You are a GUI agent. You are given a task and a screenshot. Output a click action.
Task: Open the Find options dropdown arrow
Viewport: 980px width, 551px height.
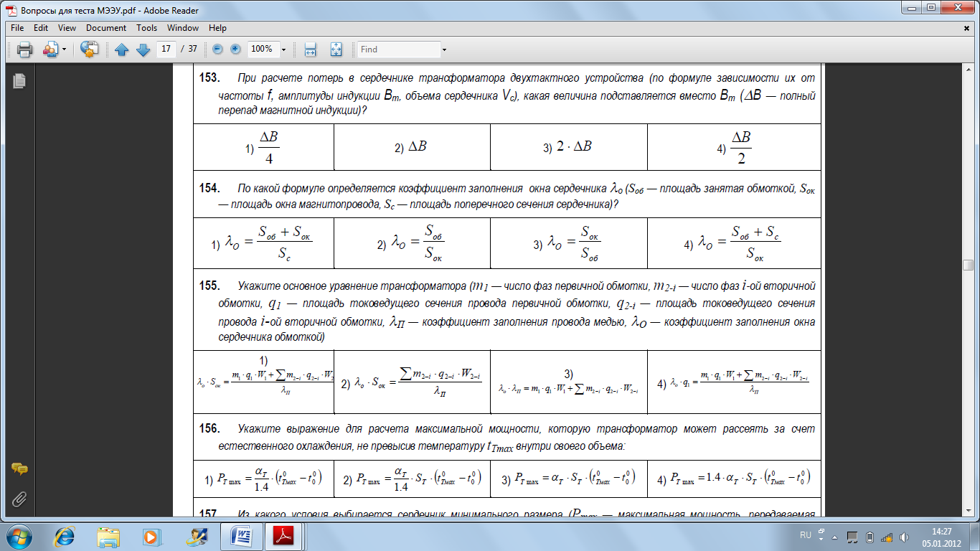click(445, 50)
